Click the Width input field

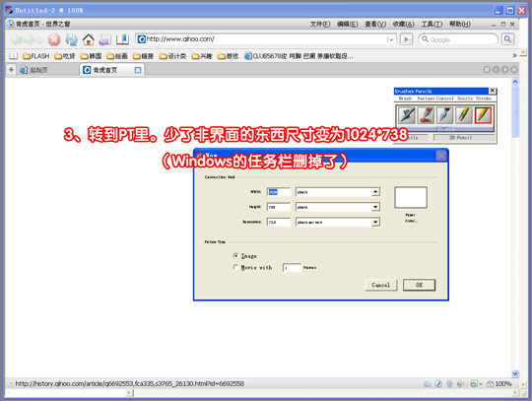point(279,192)
